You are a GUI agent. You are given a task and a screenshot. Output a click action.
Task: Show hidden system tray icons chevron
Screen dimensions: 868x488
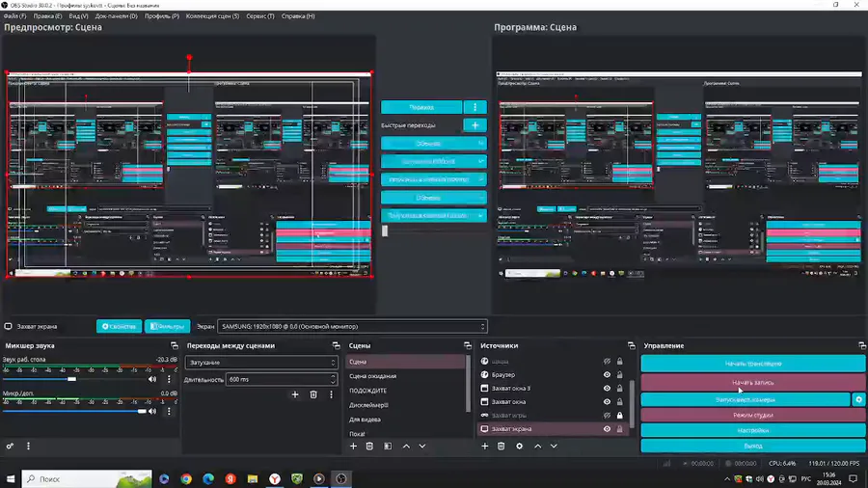(x=727, y=479)
